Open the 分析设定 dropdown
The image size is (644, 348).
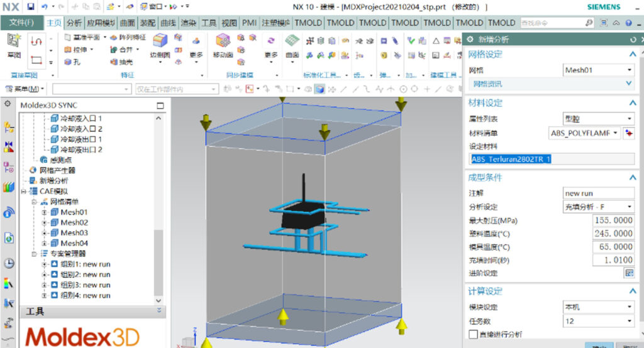coord(599,207)
